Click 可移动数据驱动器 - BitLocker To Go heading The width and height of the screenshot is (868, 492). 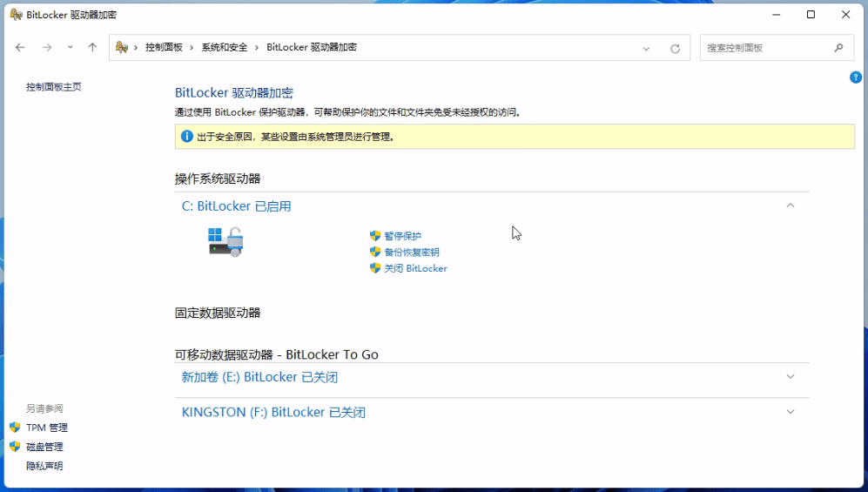point(277,354)
